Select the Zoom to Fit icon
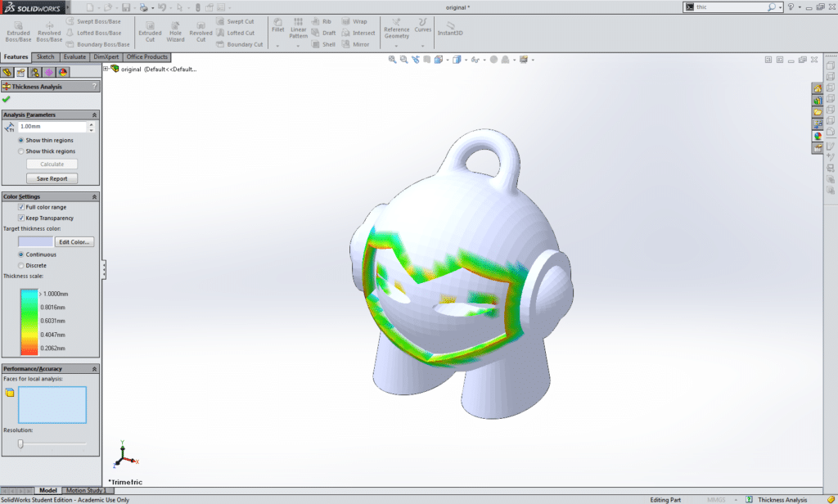 [393, 59]
